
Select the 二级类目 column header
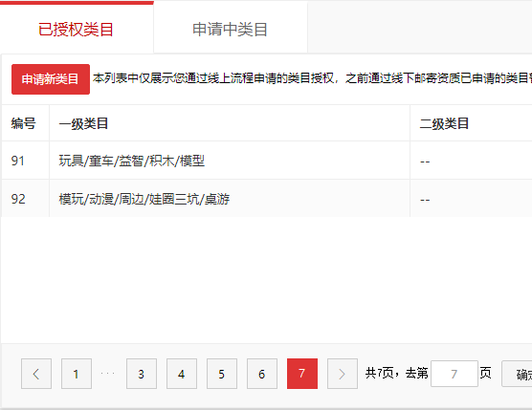[472, 123]
